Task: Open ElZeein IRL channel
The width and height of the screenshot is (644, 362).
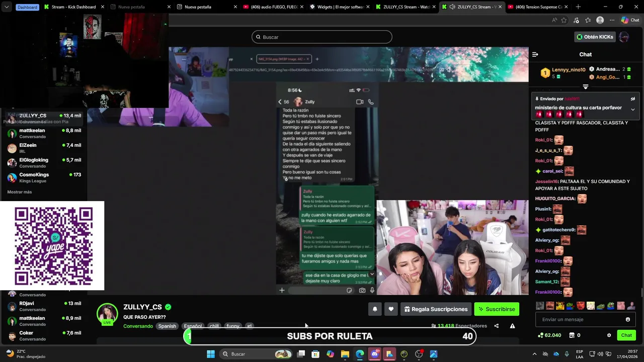Action: pos(44,148)
